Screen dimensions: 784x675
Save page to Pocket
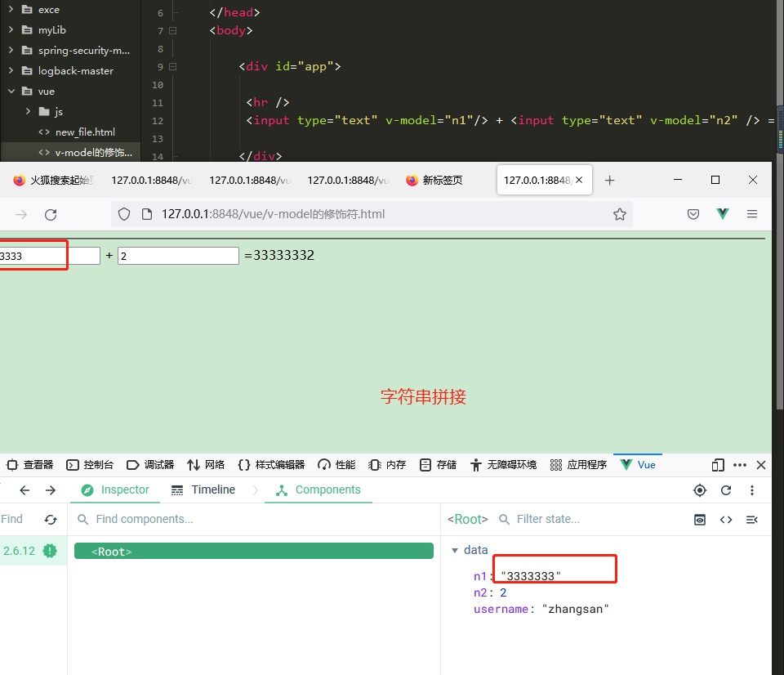693,215
